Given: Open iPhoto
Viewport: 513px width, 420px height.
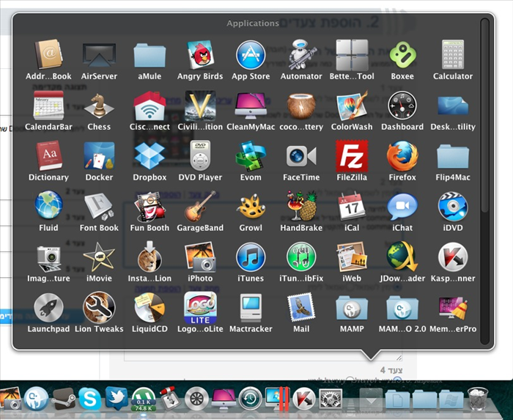Looking at the screenshot, I should (200, 257).
